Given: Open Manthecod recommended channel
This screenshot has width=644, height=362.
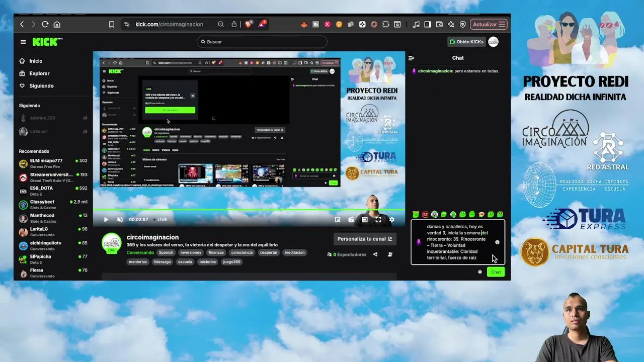Looking at the screenshot, I should [53, 218].
